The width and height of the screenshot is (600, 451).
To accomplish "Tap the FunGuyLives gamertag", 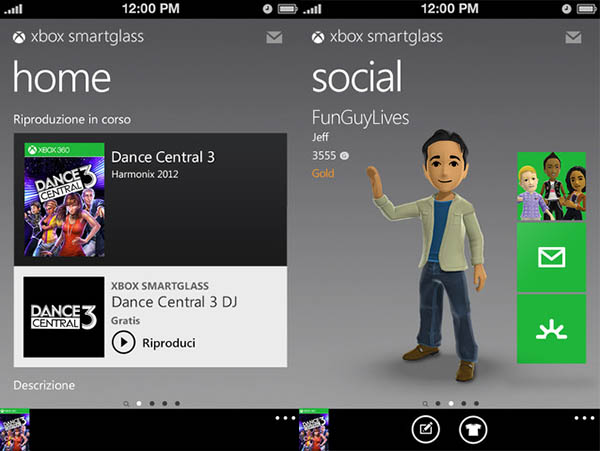I will [x=360, y=118].
